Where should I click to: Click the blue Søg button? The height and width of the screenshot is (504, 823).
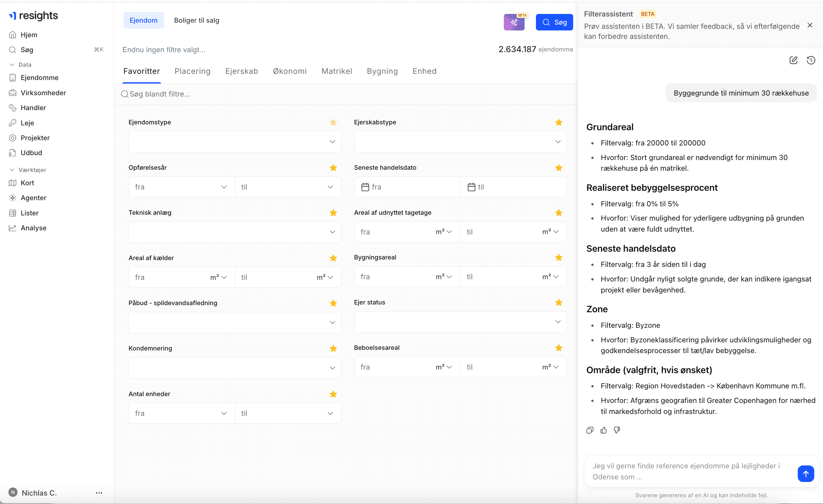554,22
